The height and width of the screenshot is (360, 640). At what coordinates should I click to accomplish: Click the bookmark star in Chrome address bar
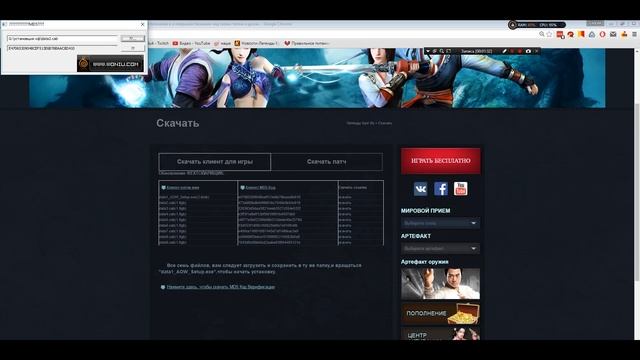[x=549, y=34]
